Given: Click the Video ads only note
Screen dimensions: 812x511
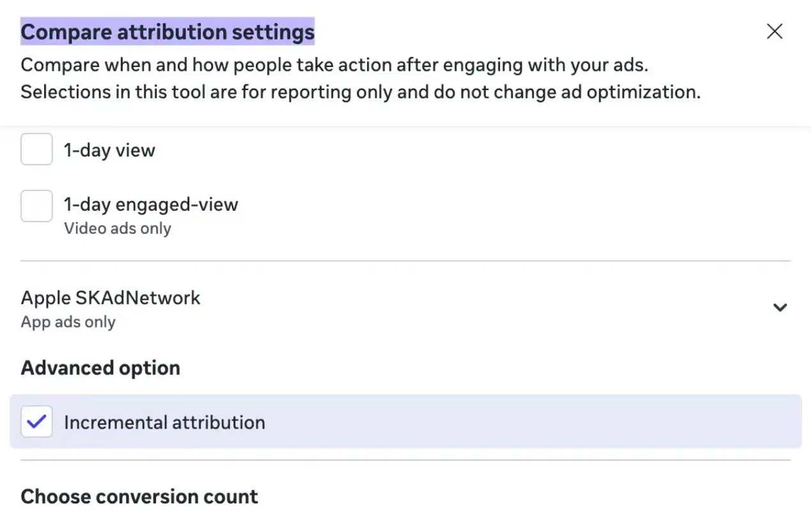Looking at the screenshot, I should click(x=117, y=228).
